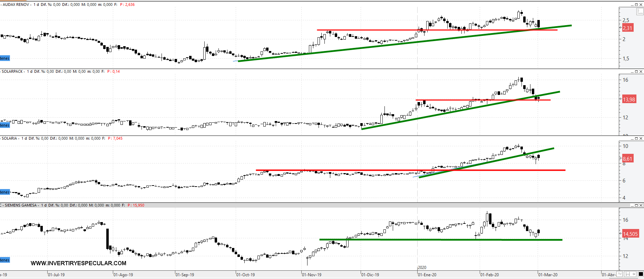
Task: Click the double-chevron icon on the time axis
Action: (619, 274)
